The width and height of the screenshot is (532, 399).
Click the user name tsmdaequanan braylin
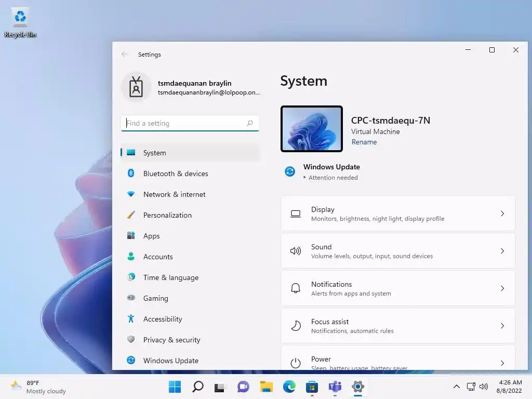[194, 83]
